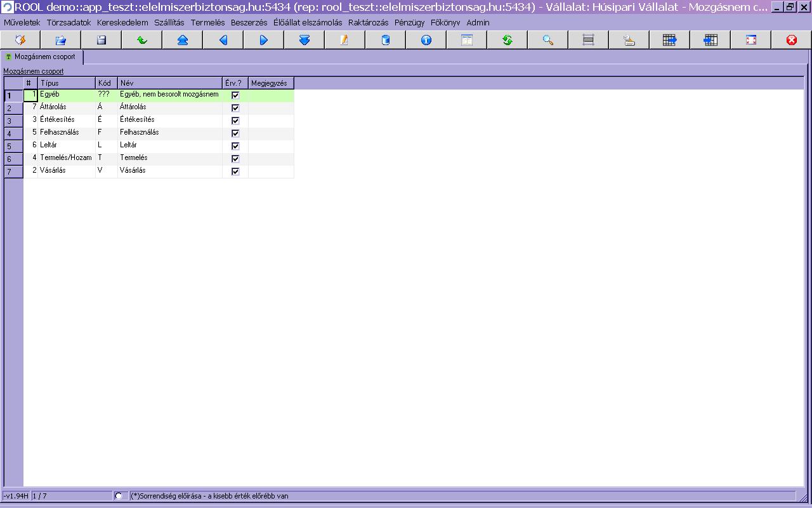
Task: Click the Vásárlás cell in Típus column
Action: point(67,171)
